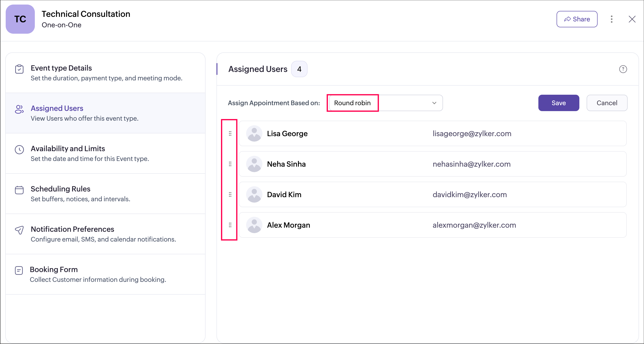Click the drag handle beside David Kim
Viewport: 644px width, 344px height.
click(230, 194)
